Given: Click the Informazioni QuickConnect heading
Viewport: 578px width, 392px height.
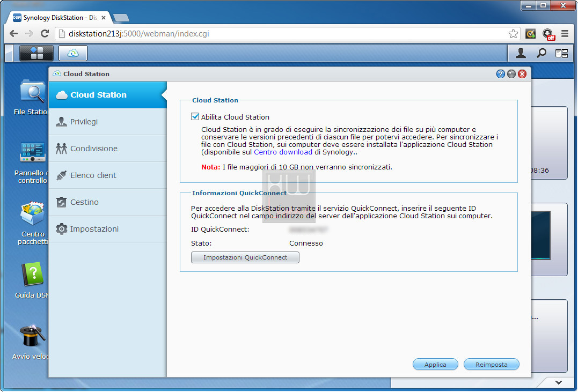Looking at the screenshot, I should 239,193.
